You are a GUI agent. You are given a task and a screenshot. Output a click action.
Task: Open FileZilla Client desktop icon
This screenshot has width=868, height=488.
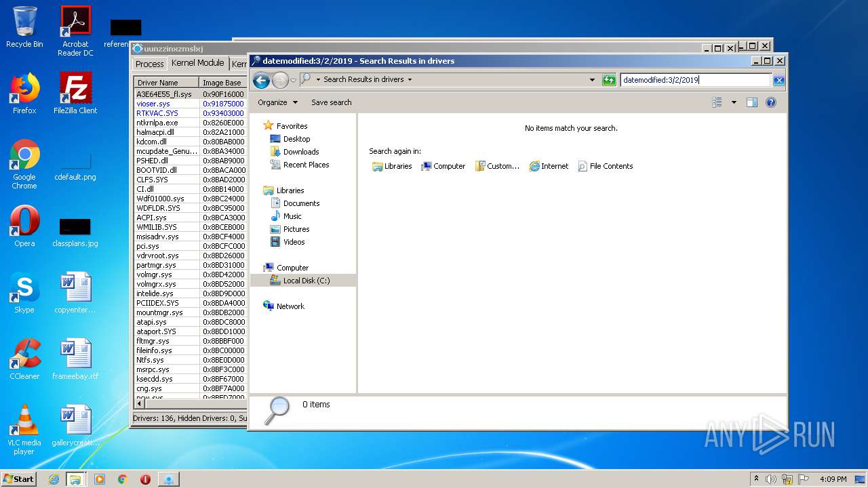click(x=75, y=94)
